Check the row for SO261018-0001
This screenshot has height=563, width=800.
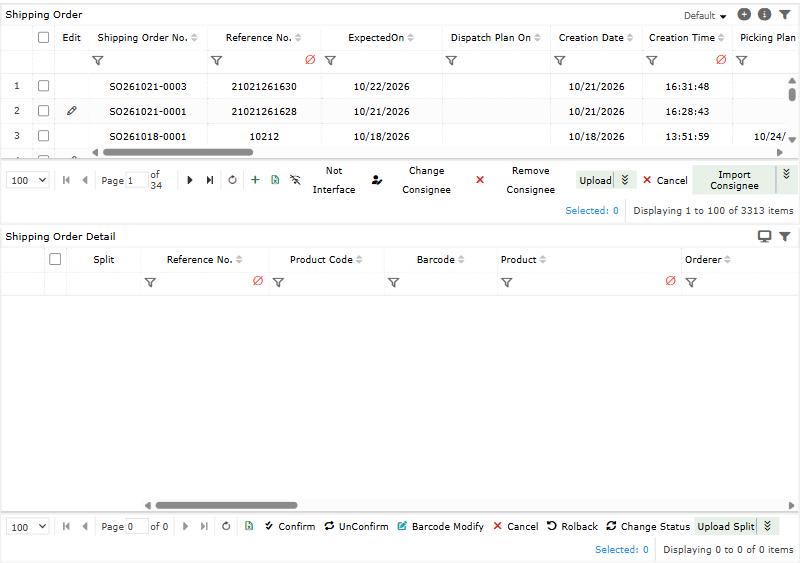[x=43, y=135]
